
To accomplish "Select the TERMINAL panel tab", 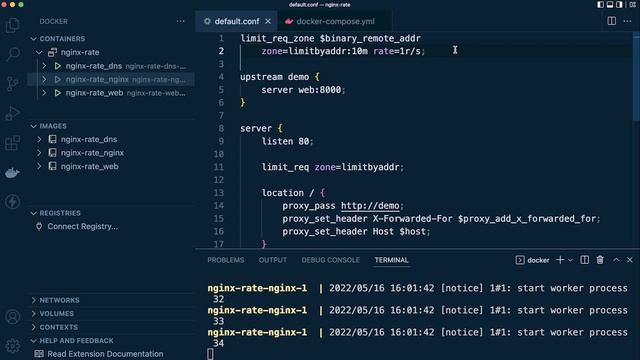I will click(x=391, y=260).
